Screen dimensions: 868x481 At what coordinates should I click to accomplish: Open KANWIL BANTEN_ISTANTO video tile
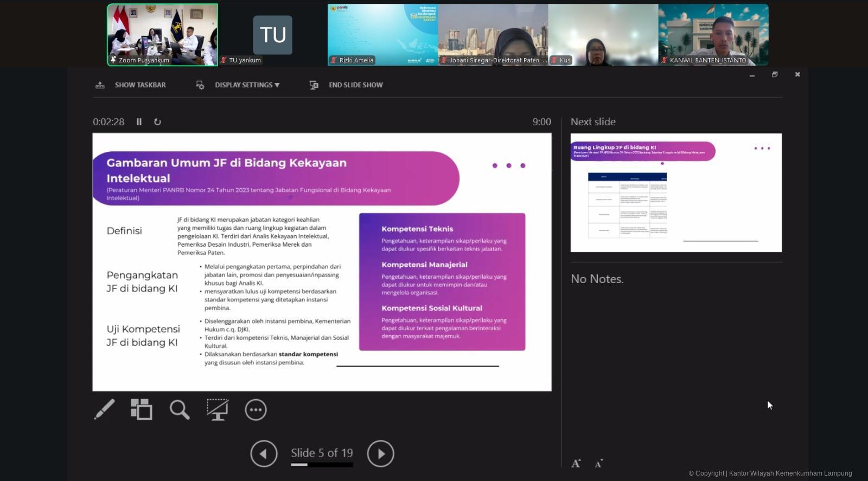coord(713,35)
